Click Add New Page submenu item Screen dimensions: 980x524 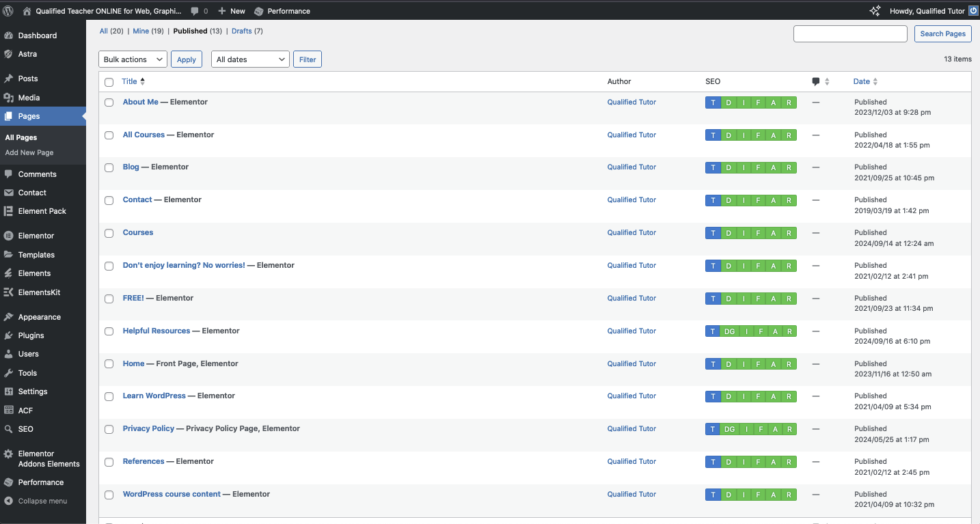[29, 152]
